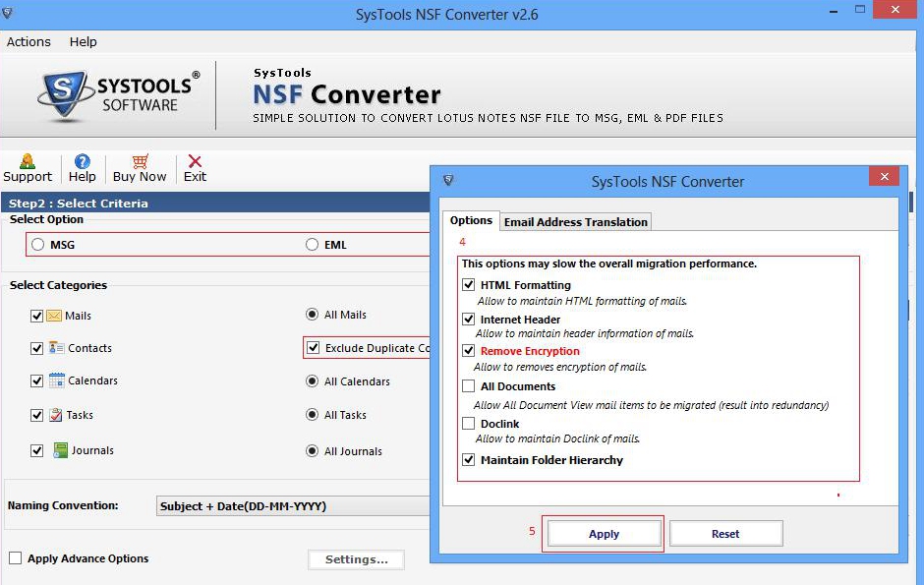Screen dimensions: 924x585
Task: Click the Journals book icon
Action: (60, 450)
